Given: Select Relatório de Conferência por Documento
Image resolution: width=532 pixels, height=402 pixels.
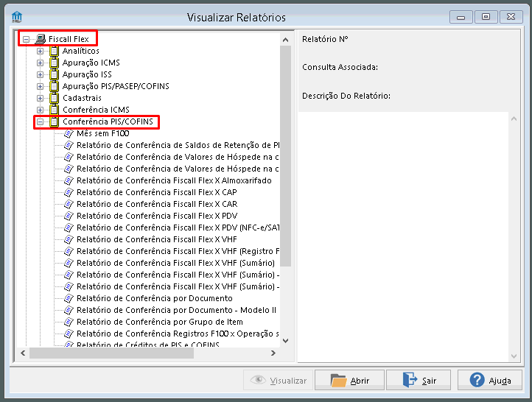Looking at the screenshot, I should coord(155,298).
